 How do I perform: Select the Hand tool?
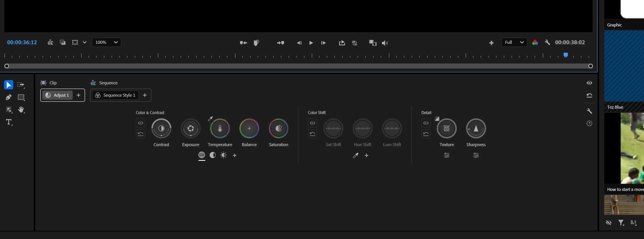tap(21, 110)
